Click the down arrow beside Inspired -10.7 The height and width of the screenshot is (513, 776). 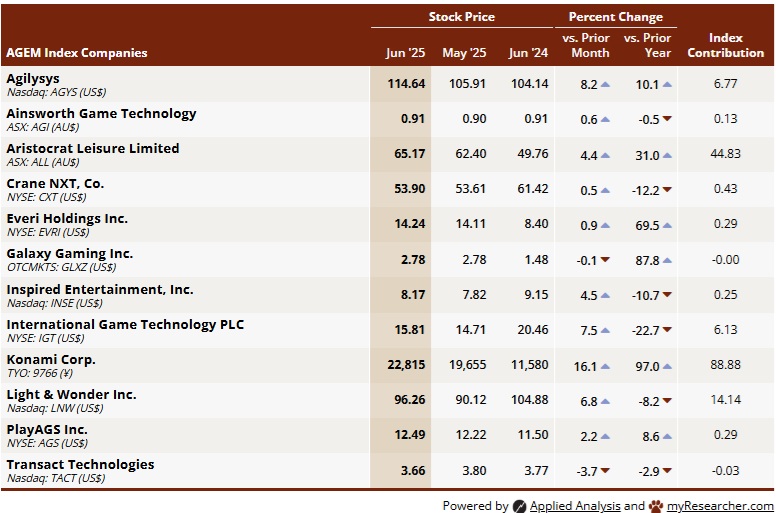[x=667, y=295]
